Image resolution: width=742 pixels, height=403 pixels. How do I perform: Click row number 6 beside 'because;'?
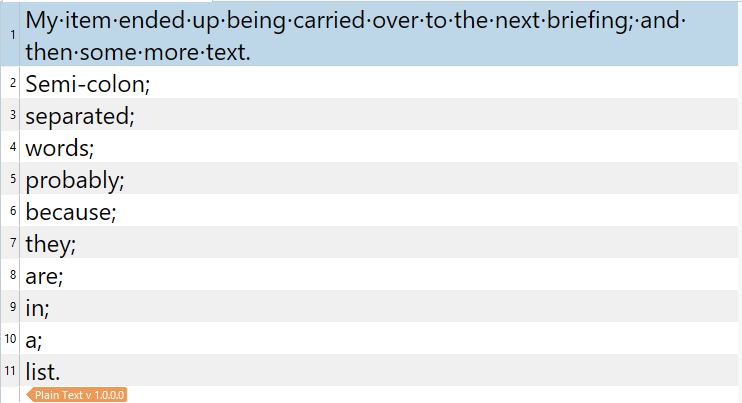click(x=12, y=212)
